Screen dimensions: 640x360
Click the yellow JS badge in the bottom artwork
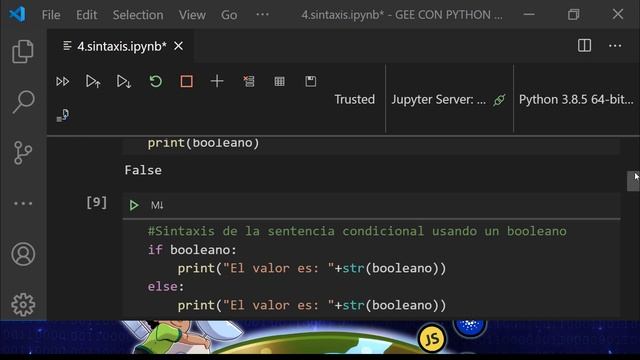[431, 339]
